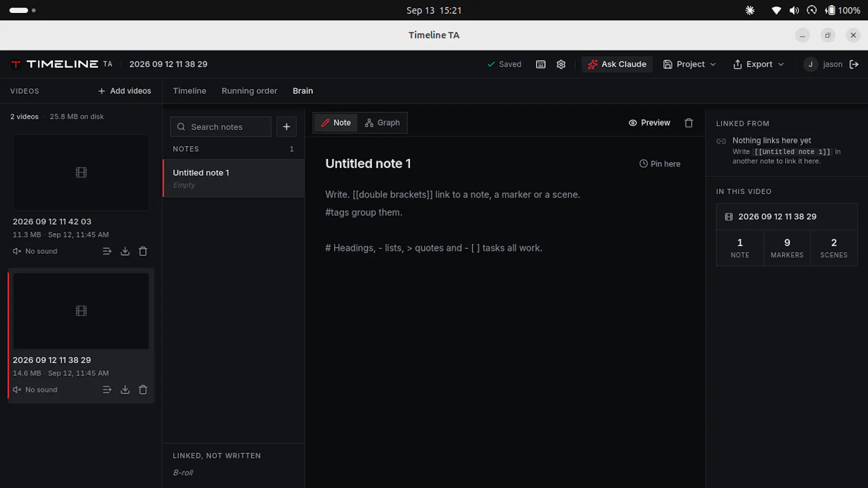Click into the note body placeholder text
Image resolution: width=868 pixels, height=488 pixels.
(x=452, y=221)
